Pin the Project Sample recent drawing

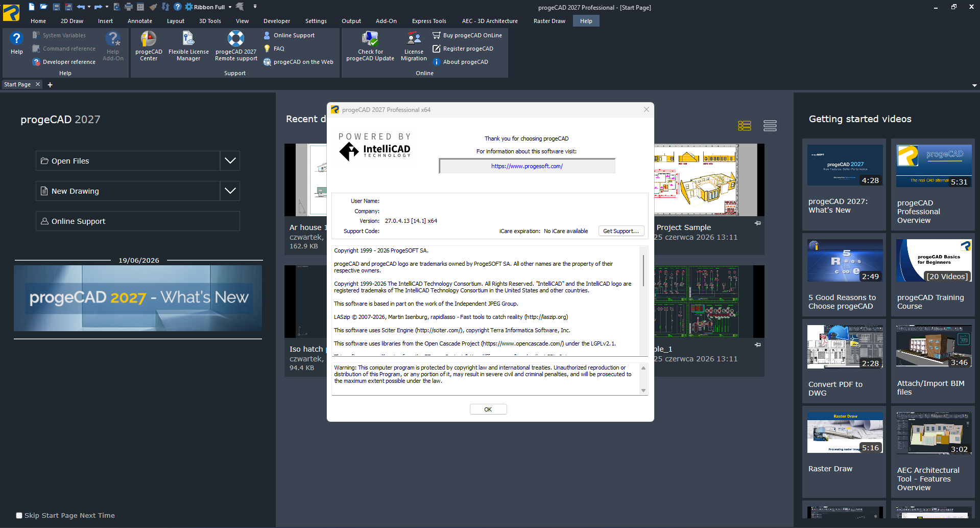click(758, 223)
